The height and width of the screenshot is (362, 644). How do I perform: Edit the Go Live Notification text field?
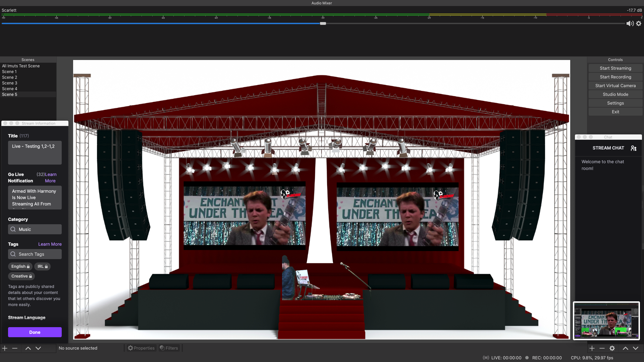[x=35, y=198]
